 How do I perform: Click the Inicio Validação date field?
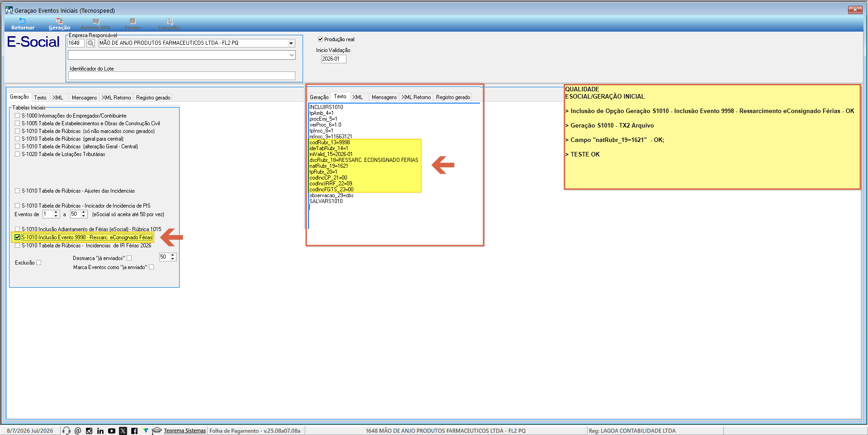(x=333, y=59)
